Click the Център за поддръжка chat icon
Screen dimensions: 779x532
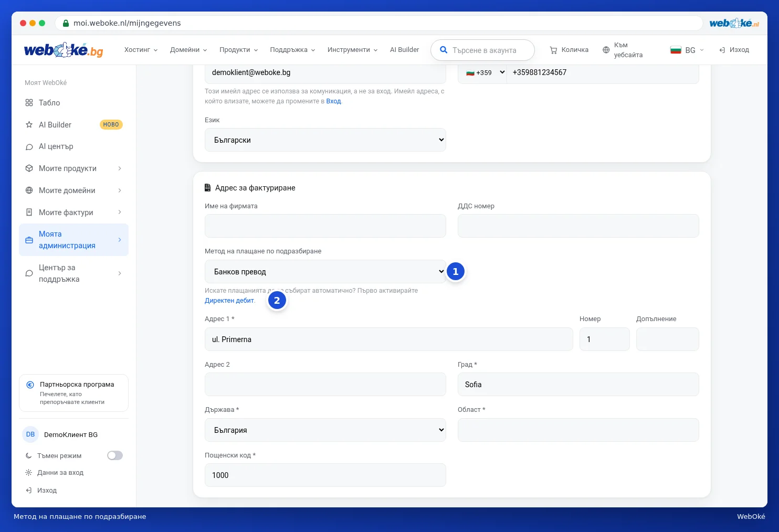(x=29, y=273)
